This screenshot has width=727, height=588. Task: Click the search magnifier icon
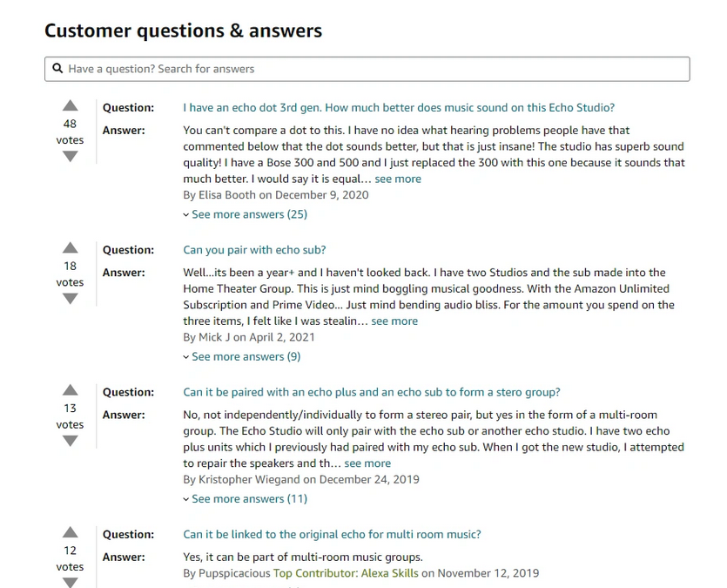click(57, 69)
